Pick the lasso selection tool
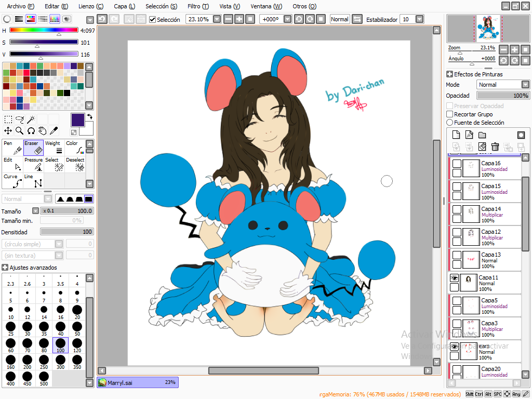The height and width of the screenshot is (399, 532). tap(20, 119)
